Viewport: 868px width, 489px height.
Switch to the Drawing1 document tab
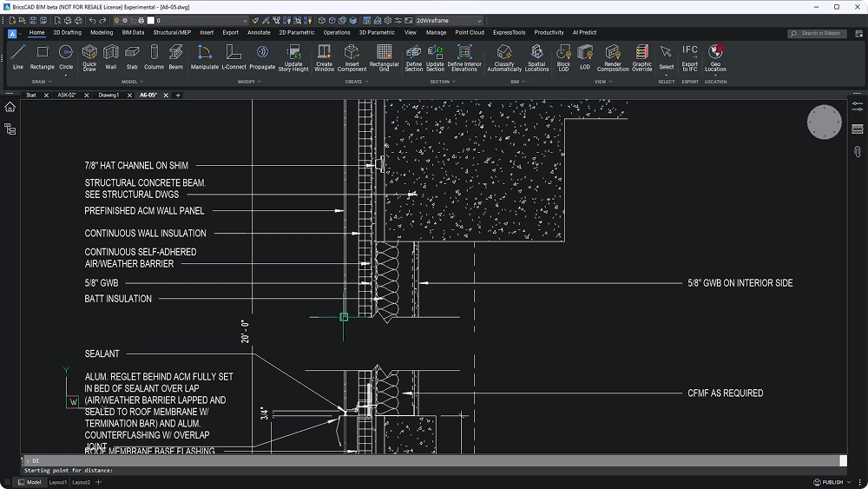[x=108, y=96]
